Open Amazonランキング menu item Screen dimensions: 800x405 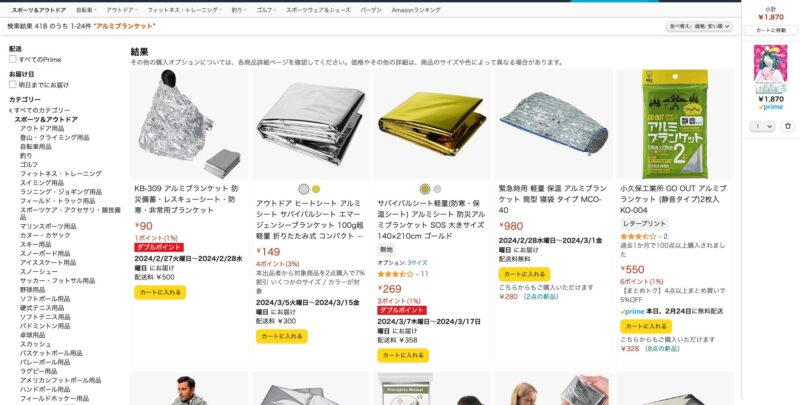click(416, 10)
